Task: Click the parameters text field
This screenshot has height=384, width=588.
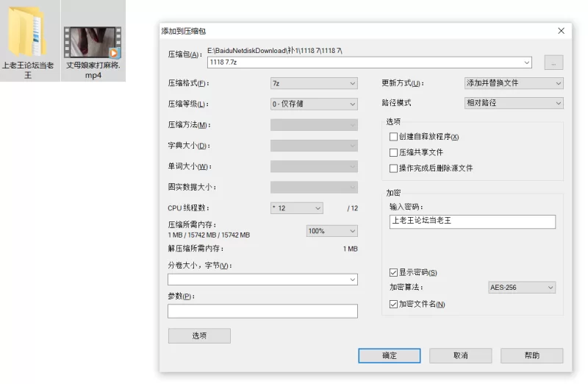Action: pyautogui.click(x=262, y=311)
